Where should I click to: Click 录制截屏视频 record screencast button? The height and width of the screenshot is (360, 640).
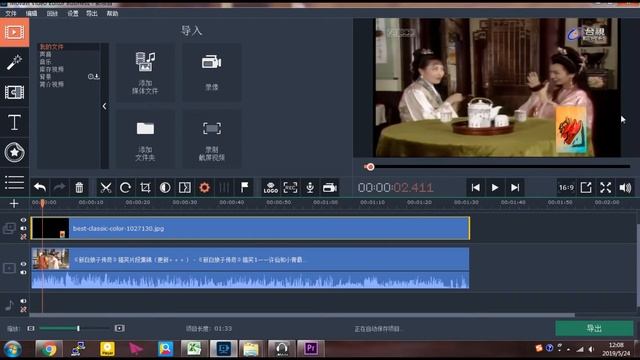211,139
